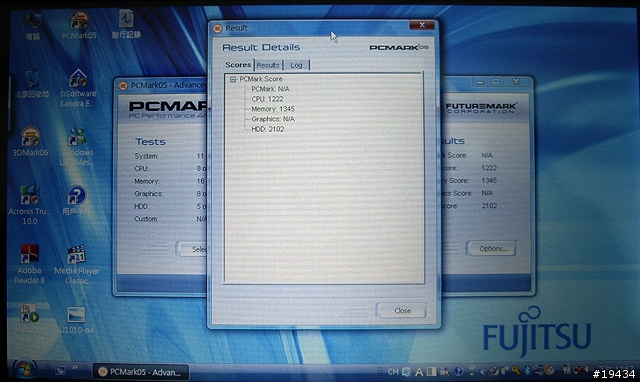This screenshot has width=640, height=382.
Task: Select 'PCMark: N/A' tree row
Action: 270,89
